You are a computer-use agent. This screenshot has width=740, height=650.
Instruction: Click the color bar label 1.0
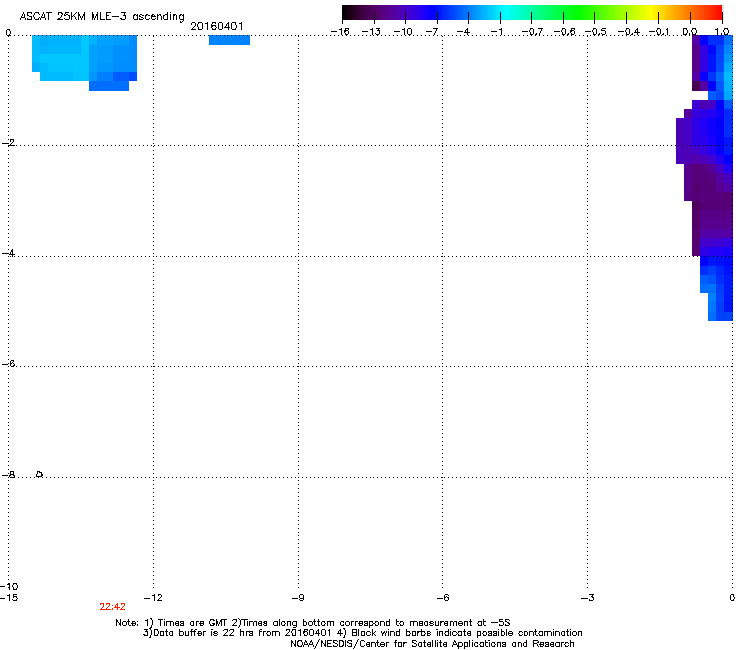[x=722, y=32]
